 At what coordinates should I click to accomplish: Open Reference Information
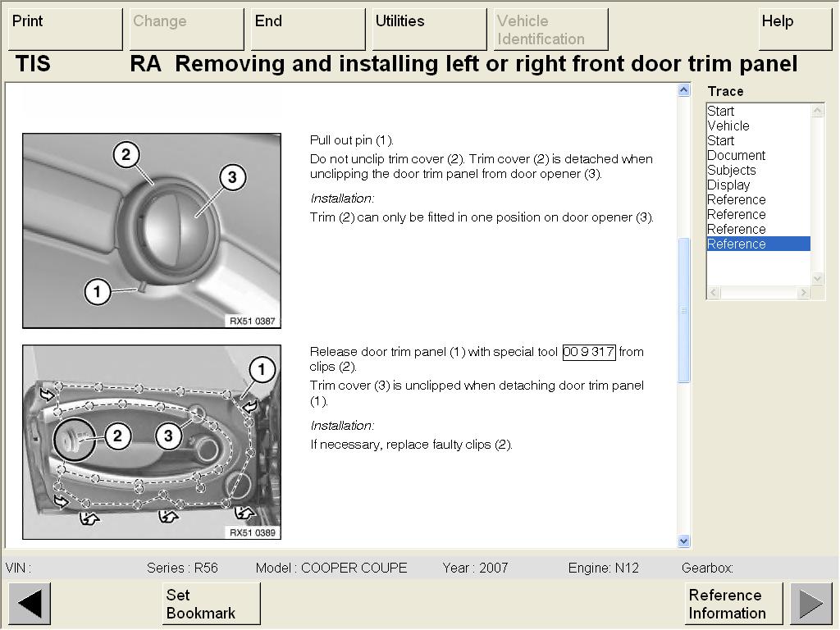pyautogui.click(x=733, y=604)
